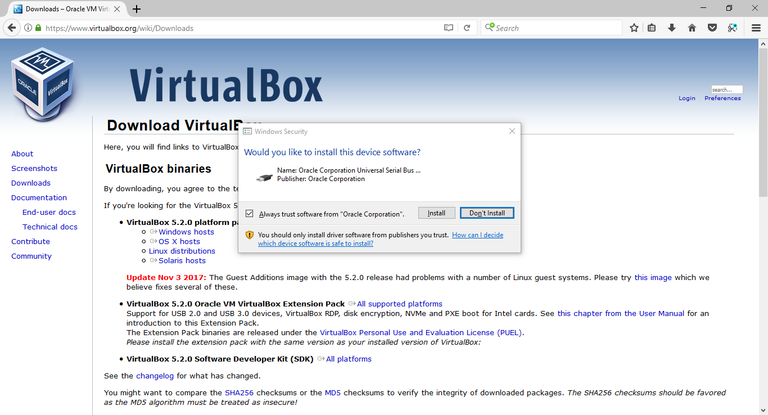
Task: Click the scrollbar down arrow
Action: tap(763, 411)
